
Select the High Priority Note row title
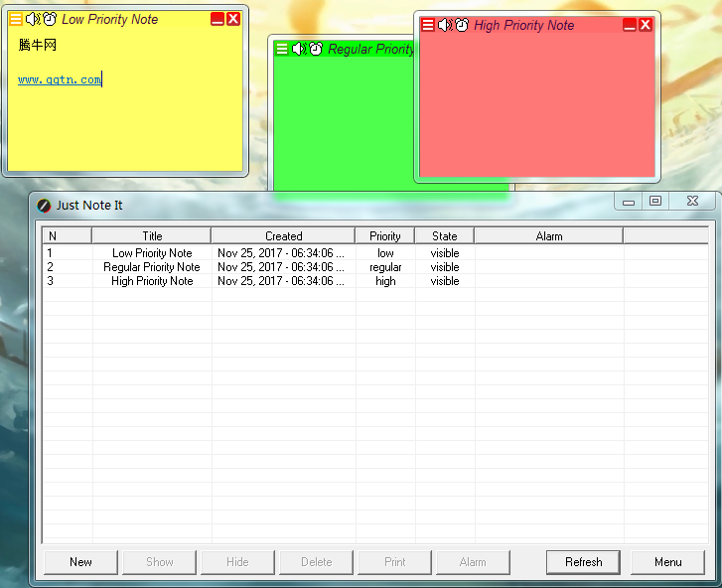click(x=152, y=281)
